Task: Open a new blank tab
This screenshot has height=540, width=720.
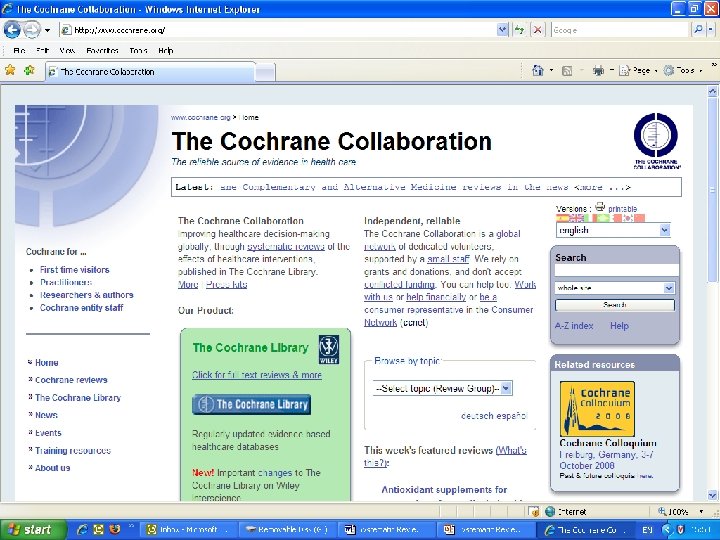Action: pyautogui.click(x=265, y=73)
